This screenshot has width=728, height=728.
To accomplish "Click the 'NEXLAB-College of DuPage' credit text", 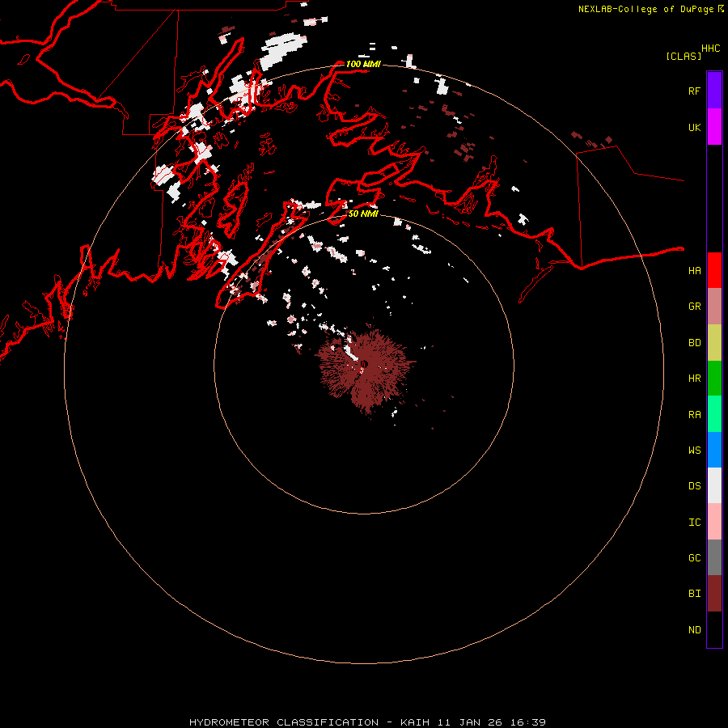I will tap(645, 9).
